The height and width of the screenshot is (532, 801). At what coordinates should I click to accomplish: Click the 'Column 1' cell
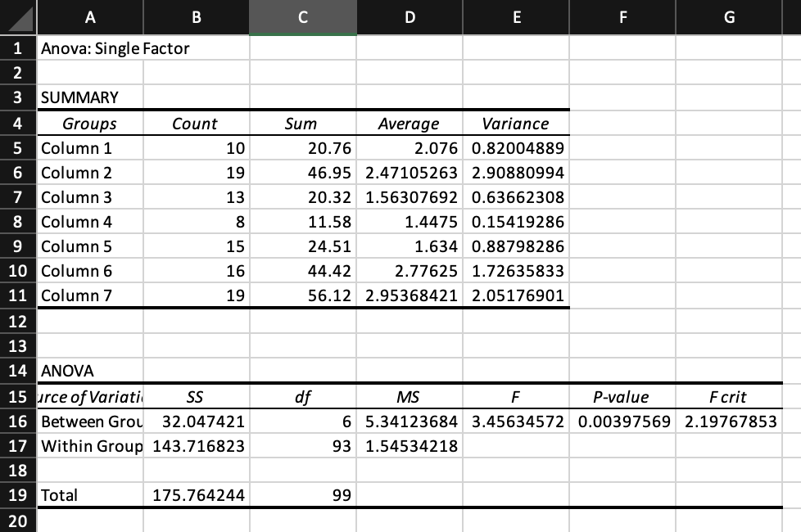tap(90, 148)
